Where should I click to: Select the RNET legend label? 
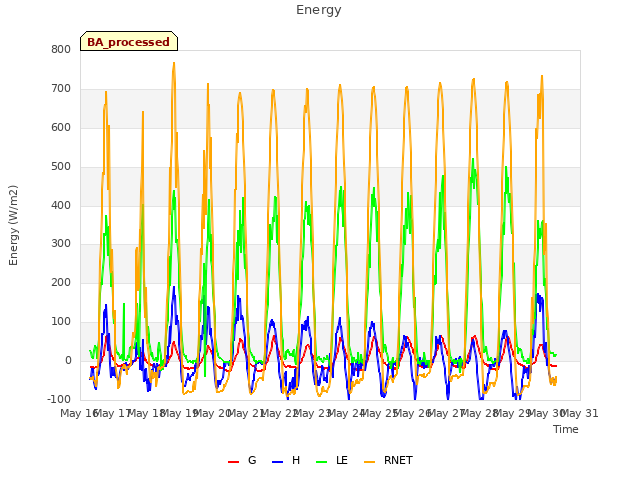click(x=398, y=460)
